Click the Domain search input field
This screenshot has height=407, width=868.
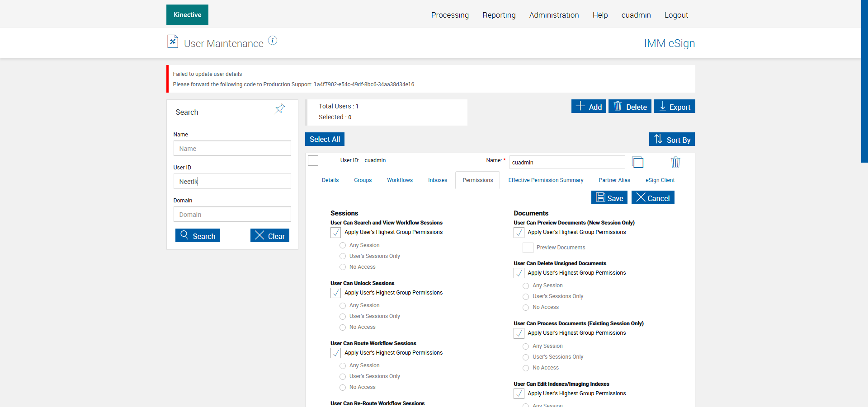(x=232, y=215)
